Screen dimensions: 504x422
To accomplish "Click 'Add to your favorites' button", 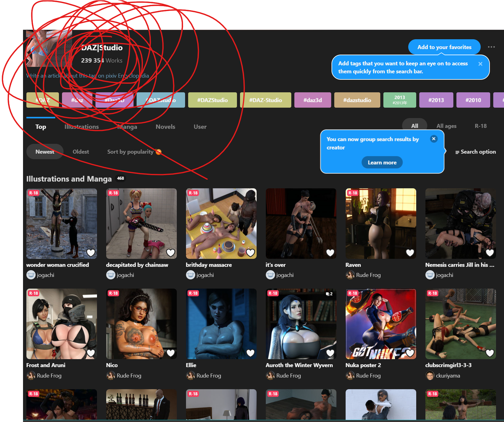I will [444, 47].
